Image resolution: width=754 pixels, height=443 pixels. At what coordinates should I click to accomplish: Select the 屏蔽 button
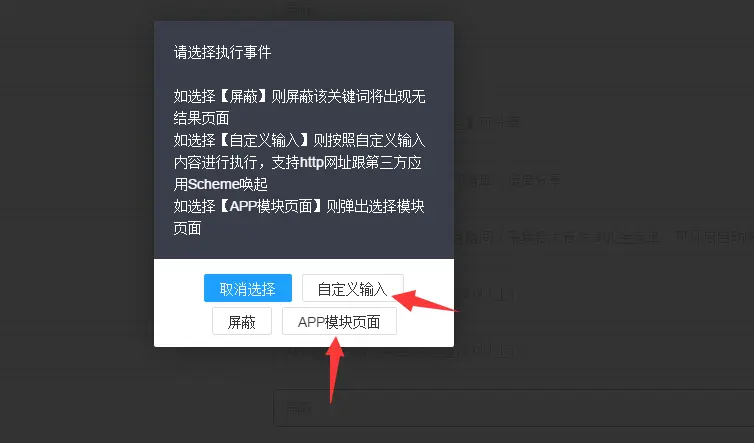pyautogui.click(x=242, y=321)
